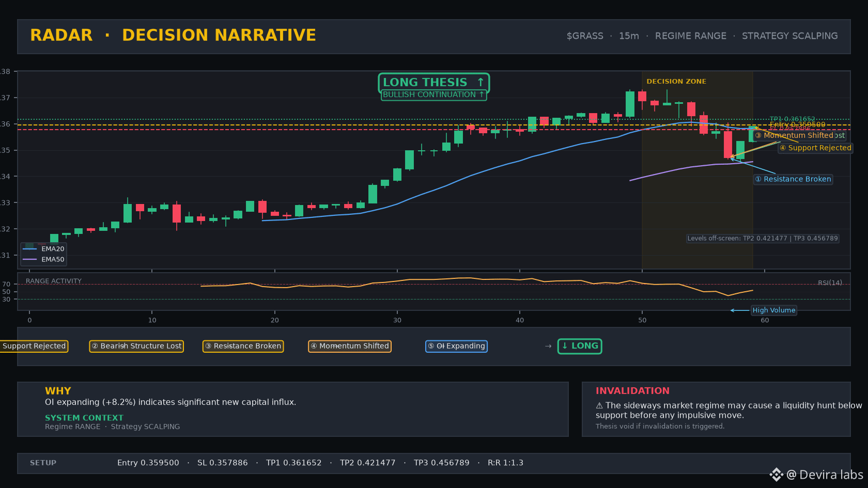Screen dimensions: 868x488
Task: Click the Bearish Structure Lost chip
Action: click(x=136, y=346)
